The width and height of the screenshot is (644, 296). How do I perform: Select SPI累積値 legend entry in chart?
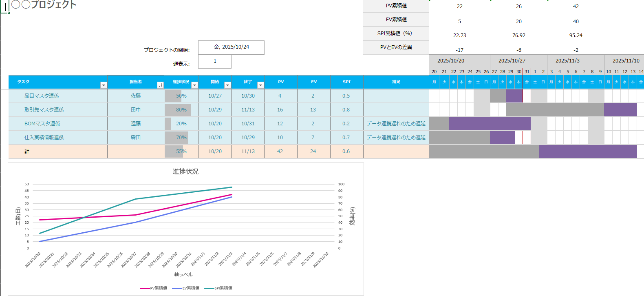click(219, 288)
